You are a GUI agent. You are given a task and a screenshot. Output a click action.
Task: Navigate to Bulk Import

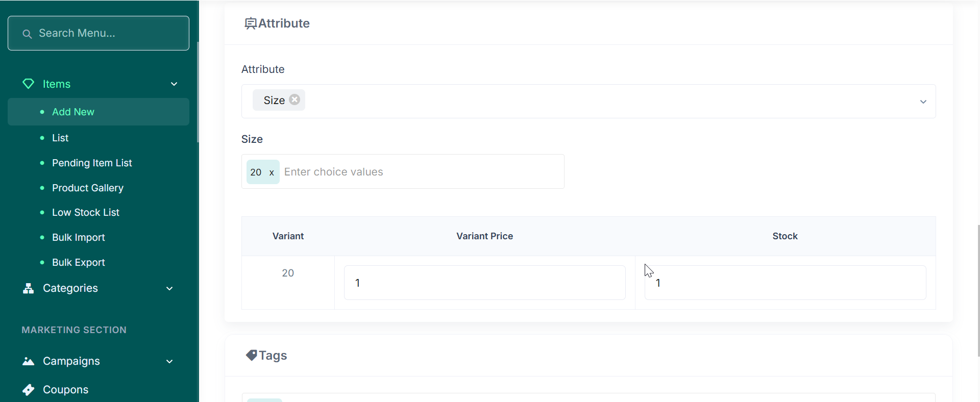point(79,237)
